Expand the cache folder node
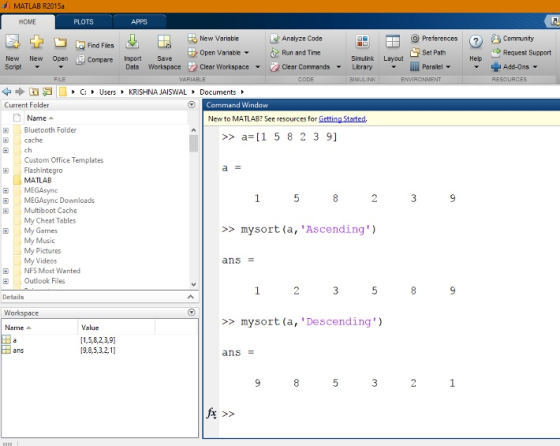Image resolution: width=560 pixels, height=446 pixels. click(6, 140)
